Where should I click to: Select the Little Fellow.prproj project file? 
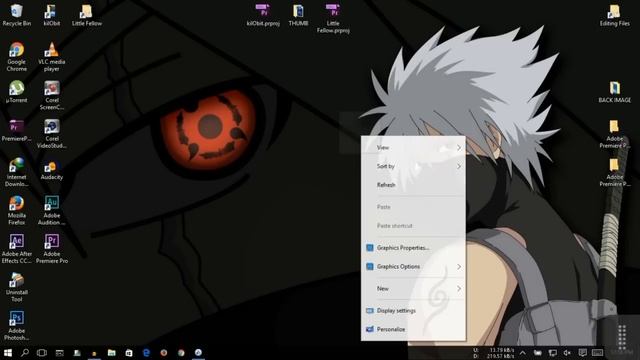point(333,19)
